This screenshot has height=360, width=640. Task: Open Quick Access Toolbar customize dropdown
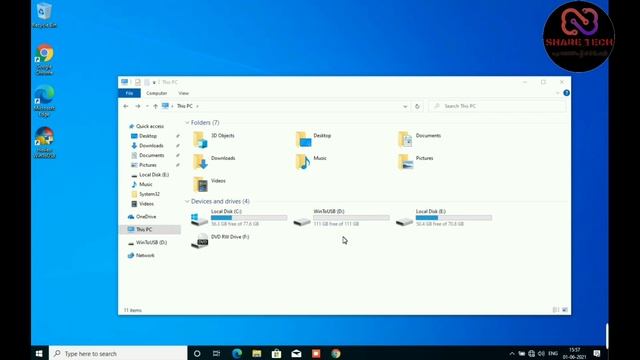tap(154, 82)
